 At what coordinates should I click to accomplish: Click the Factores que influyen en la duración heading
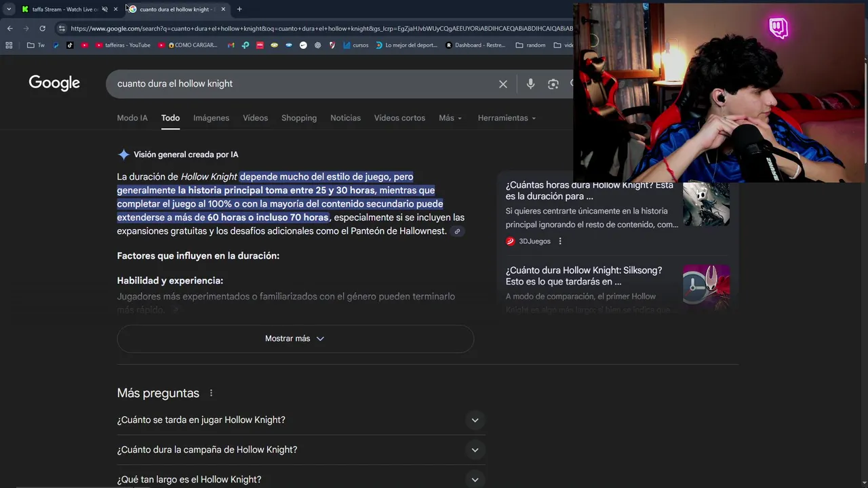[198, 256]
